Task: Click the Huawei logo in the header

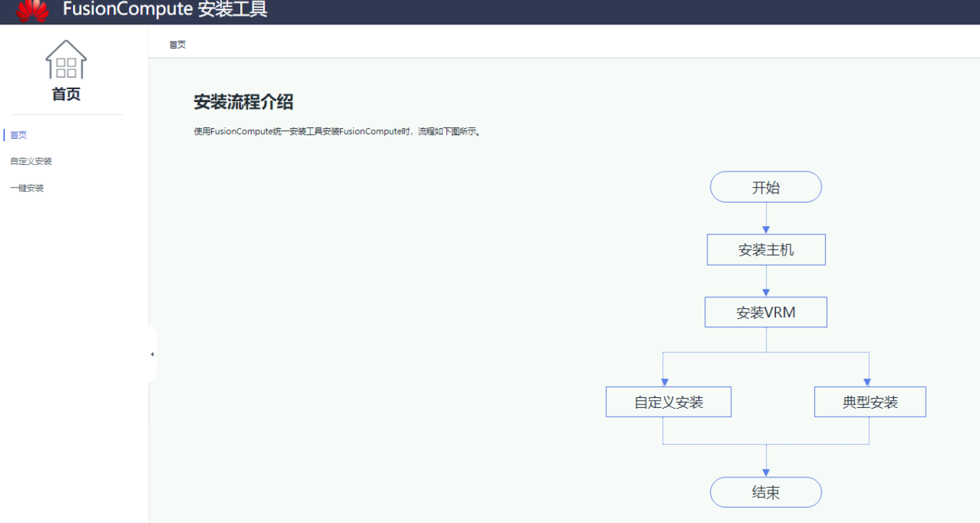Action: tap(33, 10)
